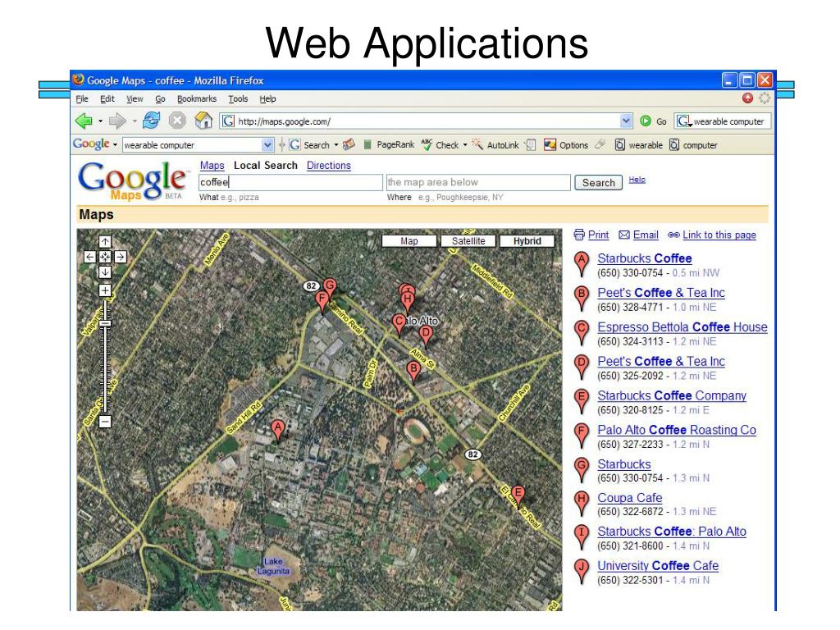Switch map view to Map mode

(409, 241)
